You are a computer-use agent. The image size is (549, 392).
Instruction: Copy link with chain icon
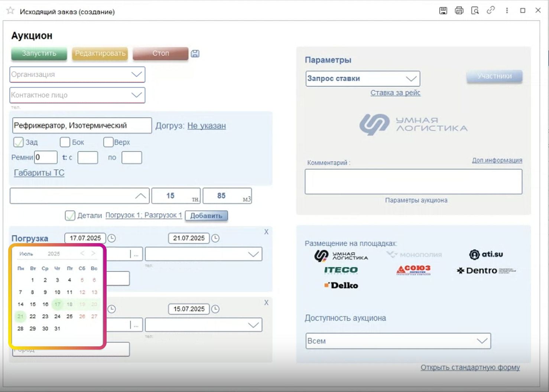[x=491, y=10]
